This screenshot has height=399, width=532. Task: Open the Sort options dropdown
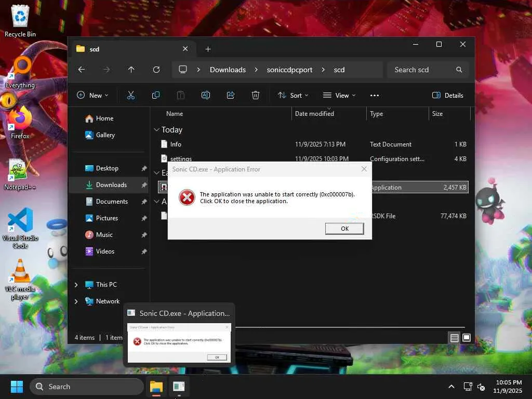pos(293,96)
